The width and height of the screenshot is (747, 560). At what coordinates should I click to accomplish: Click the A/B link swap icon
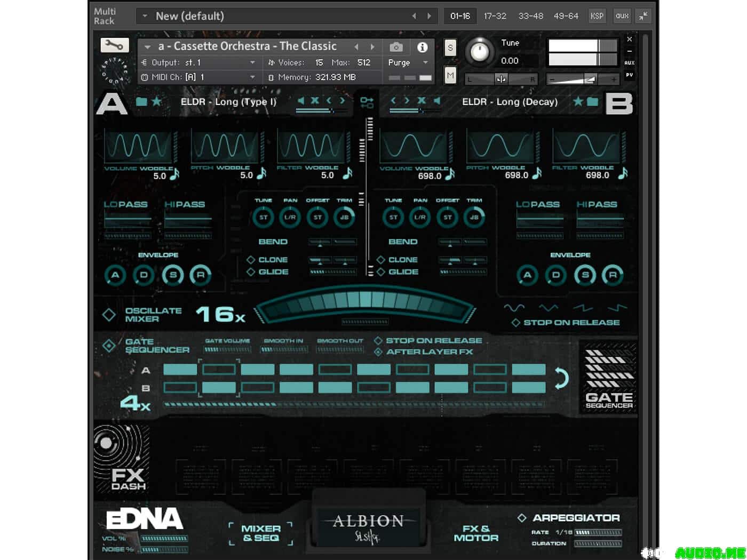point(367,102)
